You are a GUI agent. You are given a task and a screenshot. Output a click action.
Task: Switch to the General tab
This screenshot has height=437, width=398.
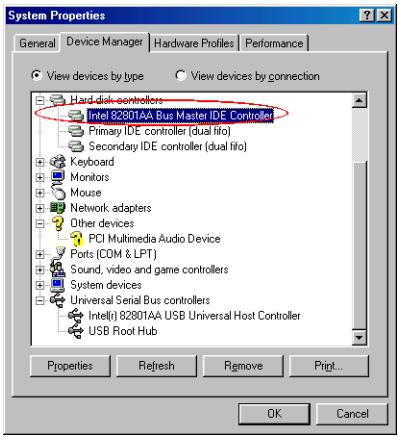point(37,43)
